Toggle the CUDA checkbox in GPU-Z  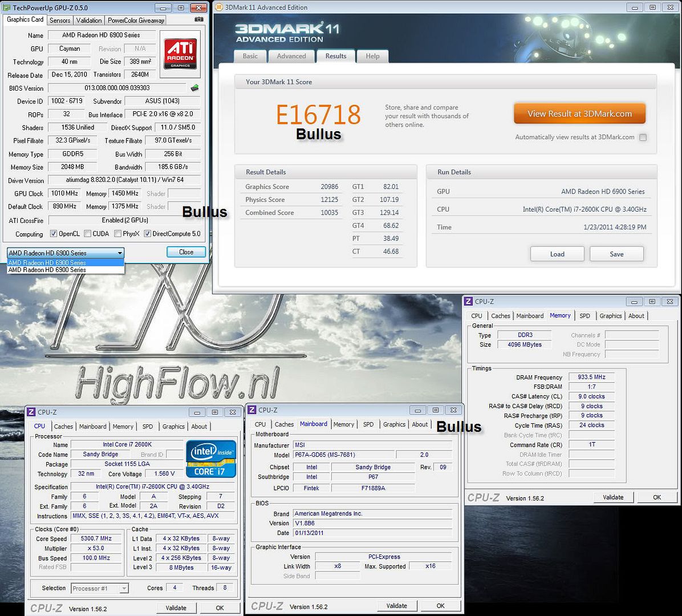coord(87,234)
